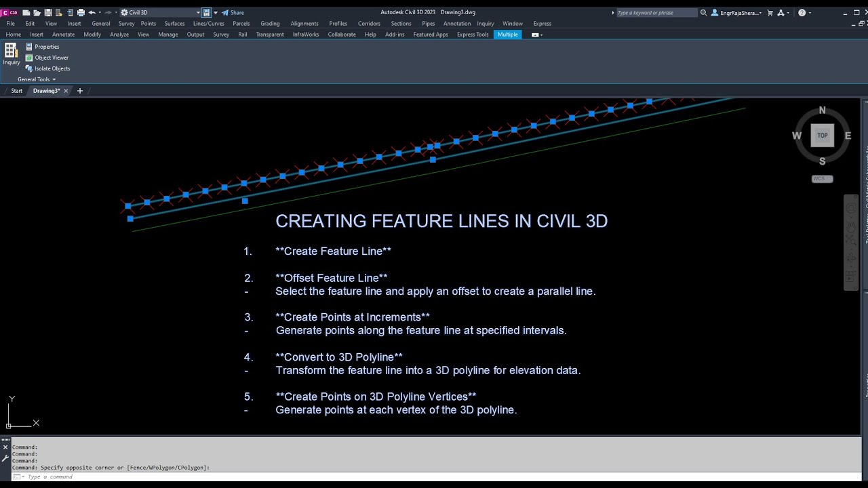Click the Undo arrow icon
Image resolution: width=868 pixels, height=488 pixels.
92,12
